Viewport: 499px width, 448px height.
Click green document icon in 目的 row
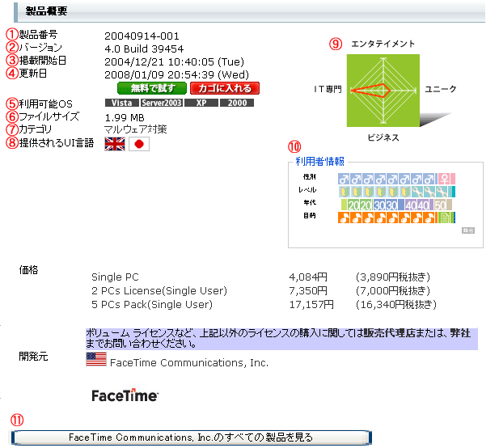pyautogui.click(x=444, y=218)
